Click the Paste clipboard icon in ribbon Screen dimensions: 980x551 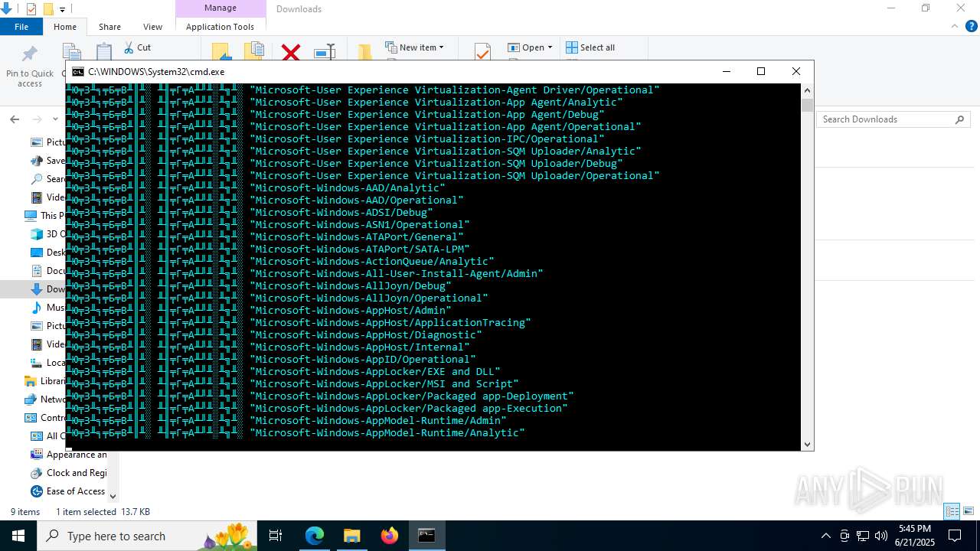point(104,51)
